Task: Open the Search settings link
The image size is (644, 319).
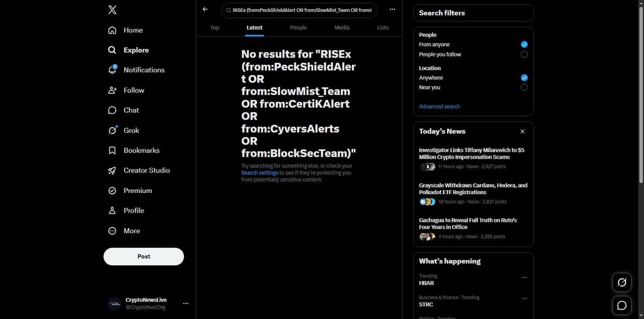Action: tap(260, 173)
